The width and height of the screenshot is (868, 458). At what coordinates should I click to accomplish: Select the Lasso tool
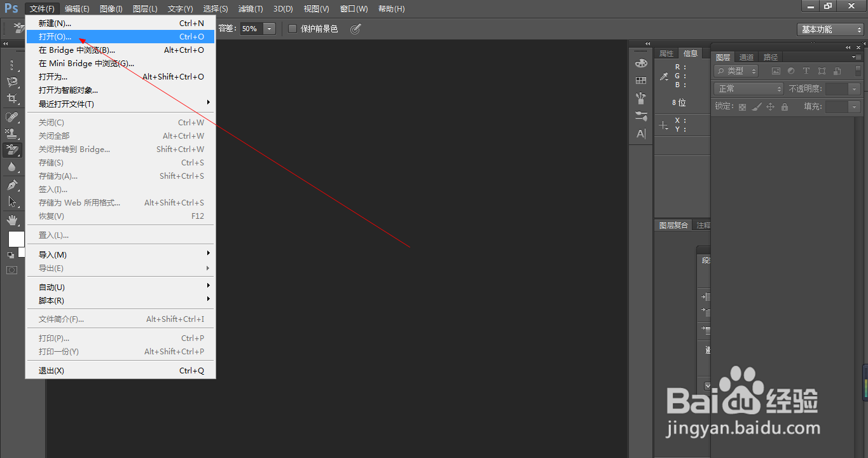12,82
